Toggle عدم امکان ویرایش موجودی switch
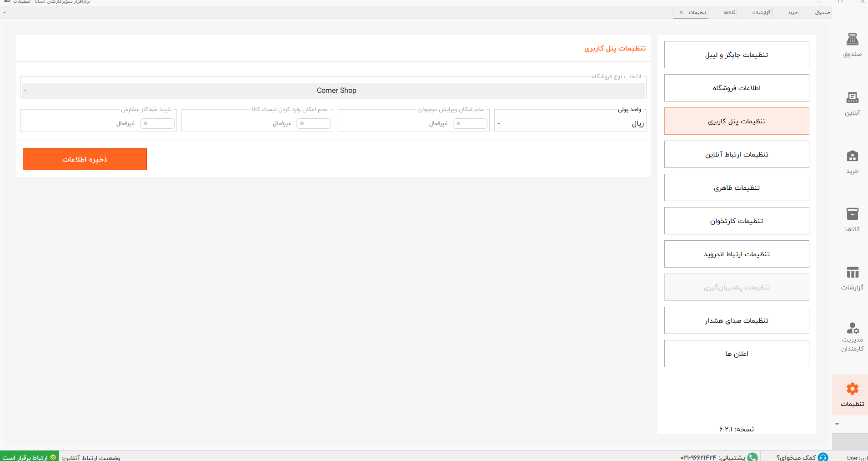This screenshot has width=868, height=461. (x=470, y=123)
